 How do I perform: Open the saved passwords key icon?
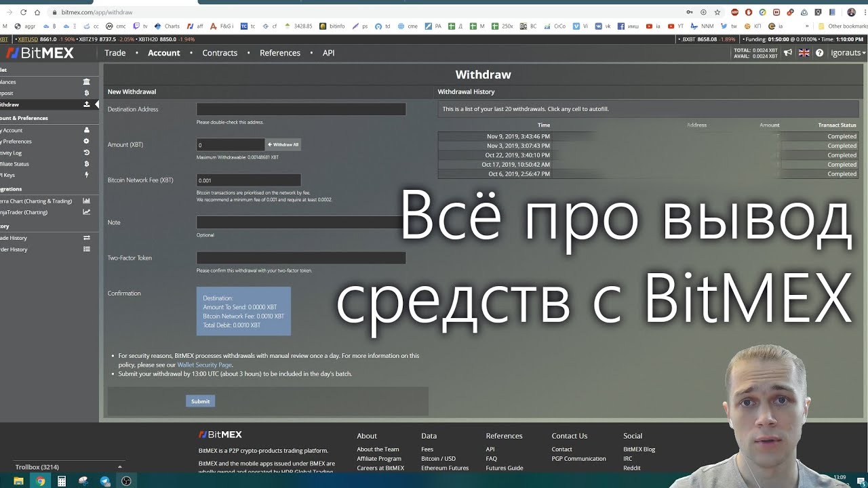pyautogui.click(x=690, y=12)
